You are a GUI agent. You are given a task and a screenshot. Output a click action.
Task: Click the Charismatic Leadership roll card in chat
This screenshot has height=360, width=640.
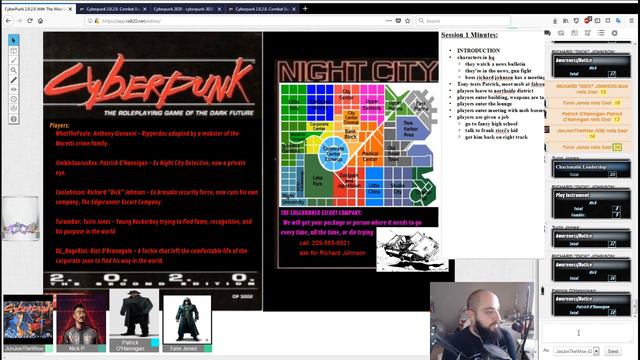591,169
